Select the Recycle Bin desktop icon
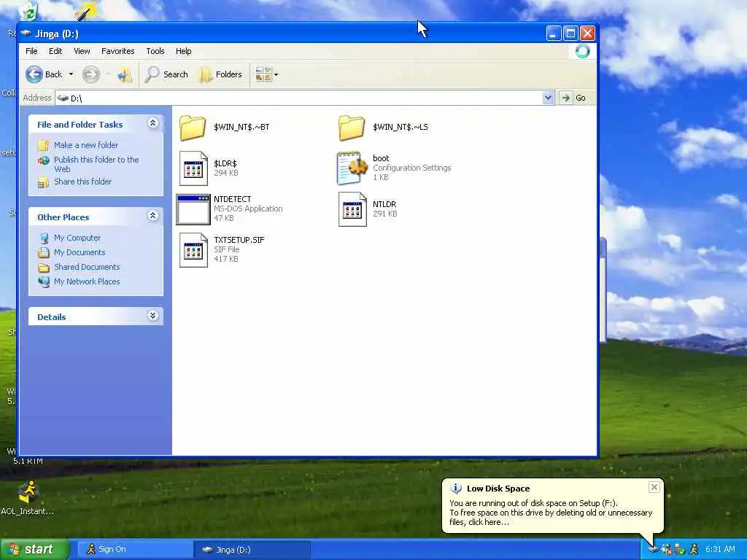747x560 pixels. pyautogui.click(x=28, y=10)
